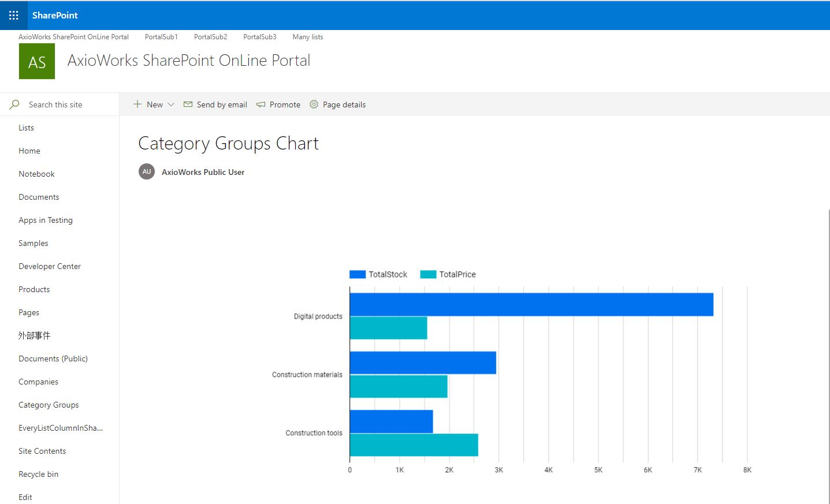Open the Recycle bin link
Viewport: 830px width, 504px height.
coord(38,474)
